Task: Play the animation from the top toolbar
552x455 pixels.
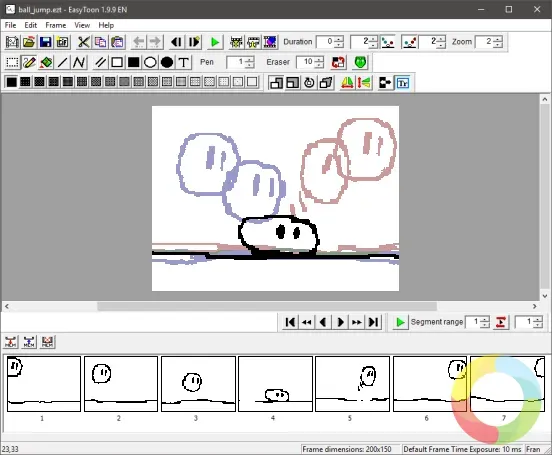Action: (x=215, y=42)
